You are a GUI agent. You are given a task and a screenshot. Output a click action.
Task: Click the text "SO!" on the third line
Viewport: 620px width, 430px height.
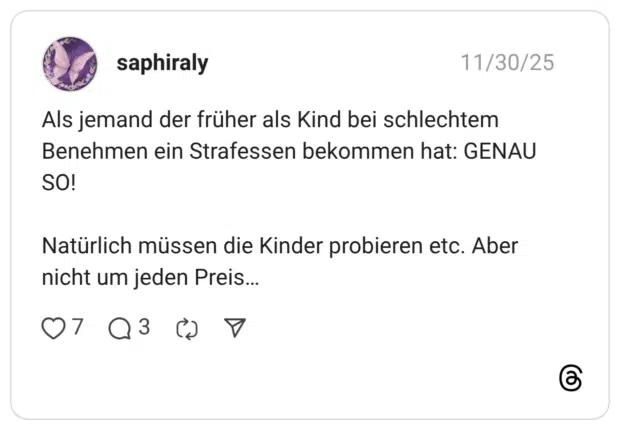coord(58,185)
